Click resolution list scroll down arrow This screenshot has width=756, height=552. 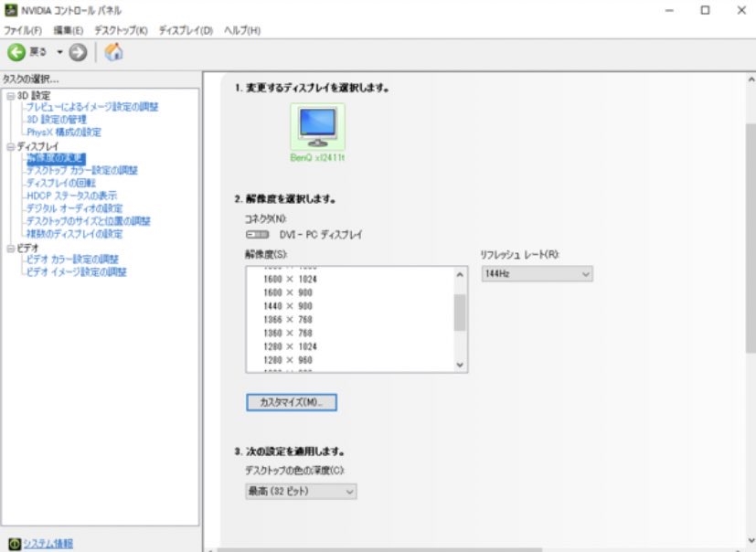tap(460, 365)
